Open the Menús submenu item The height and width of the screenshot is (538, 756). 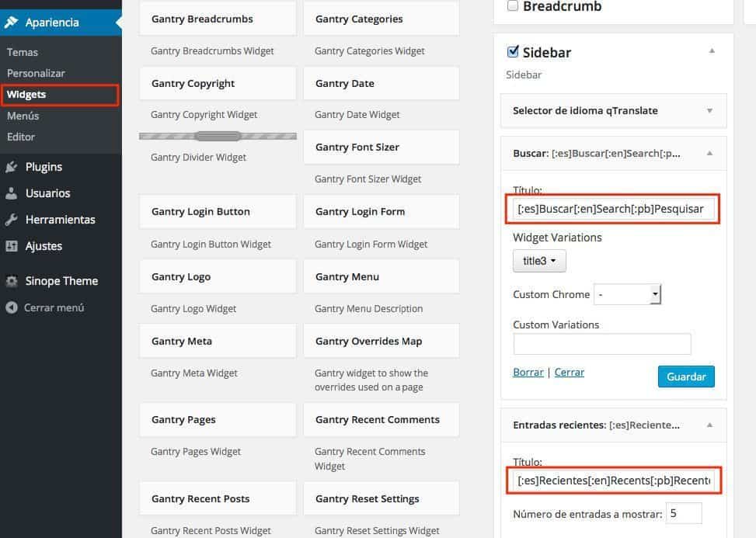coord(23,116)
